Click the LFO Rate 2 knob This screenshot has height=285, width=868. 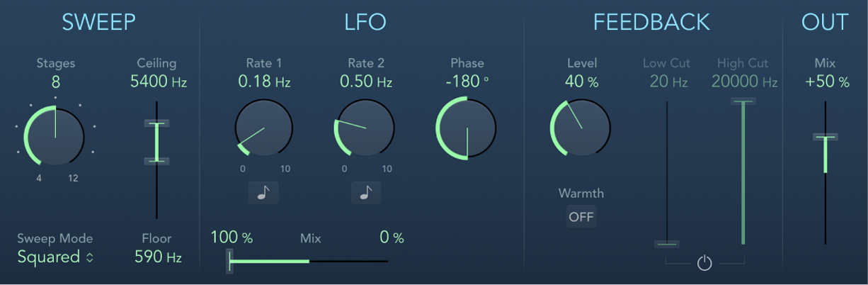[365, 129]
